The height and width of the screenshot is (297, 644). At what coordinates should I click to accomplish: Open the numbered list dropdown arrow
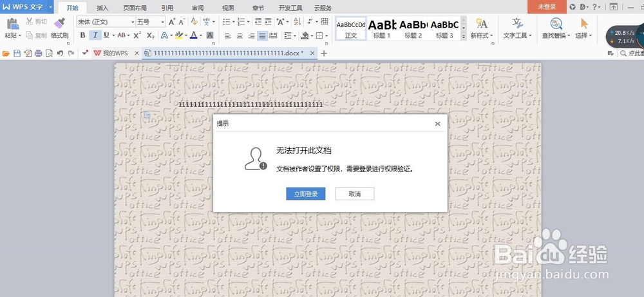tap(248, 22)
